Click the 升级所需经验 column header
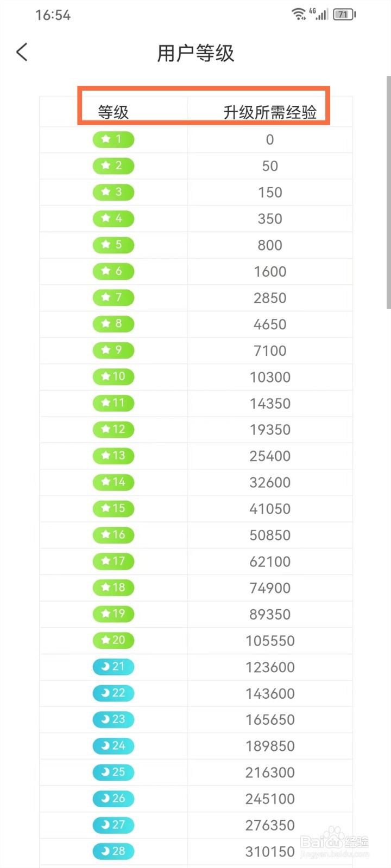 point(270,112)
